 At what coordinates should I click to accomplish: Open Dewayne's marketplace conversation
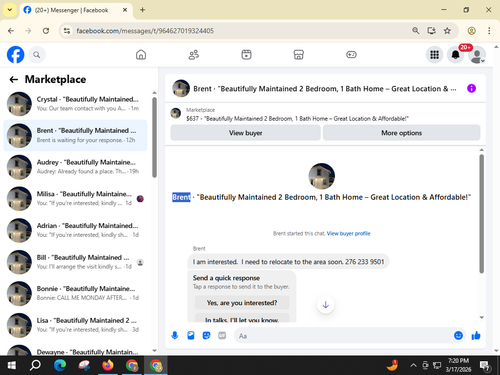coord(76,349)
